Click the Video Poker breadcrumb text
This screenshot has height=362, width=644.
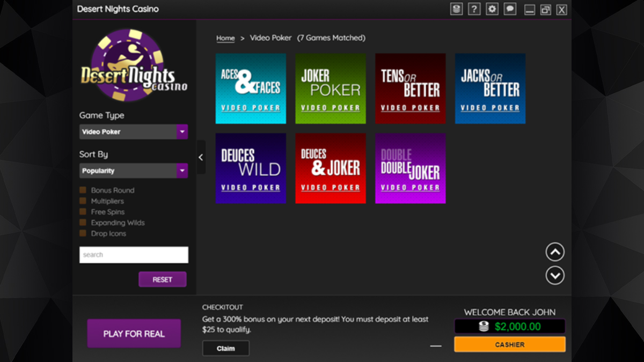pos(271,38)
